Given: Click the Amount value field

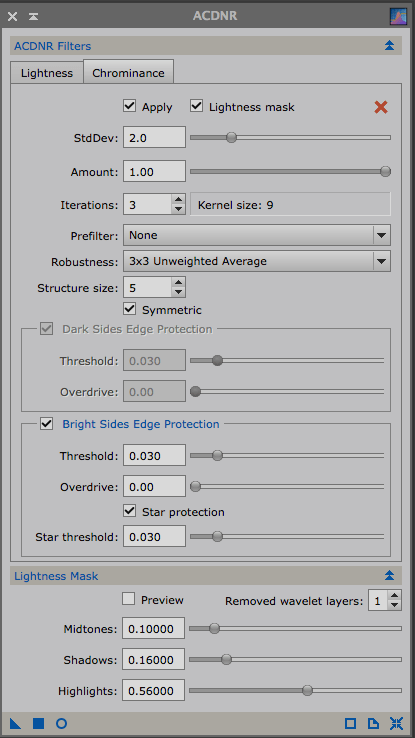Looking at the screenshot, I should pyautogui.click(x=154, y=172).
